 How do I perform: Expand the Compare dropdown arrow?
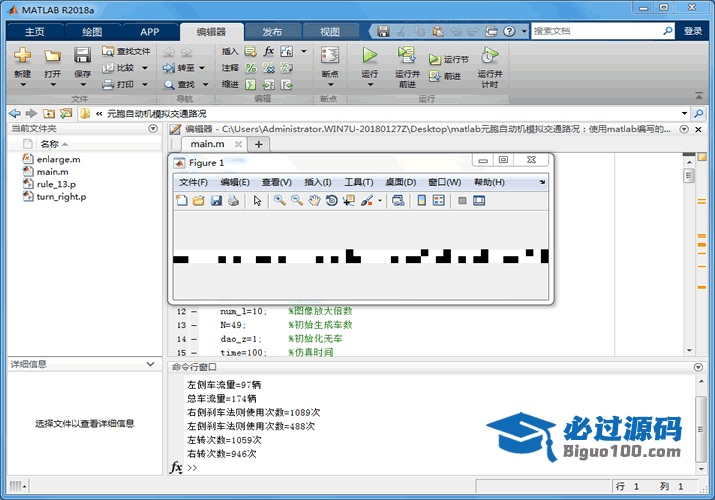point(145,68)
